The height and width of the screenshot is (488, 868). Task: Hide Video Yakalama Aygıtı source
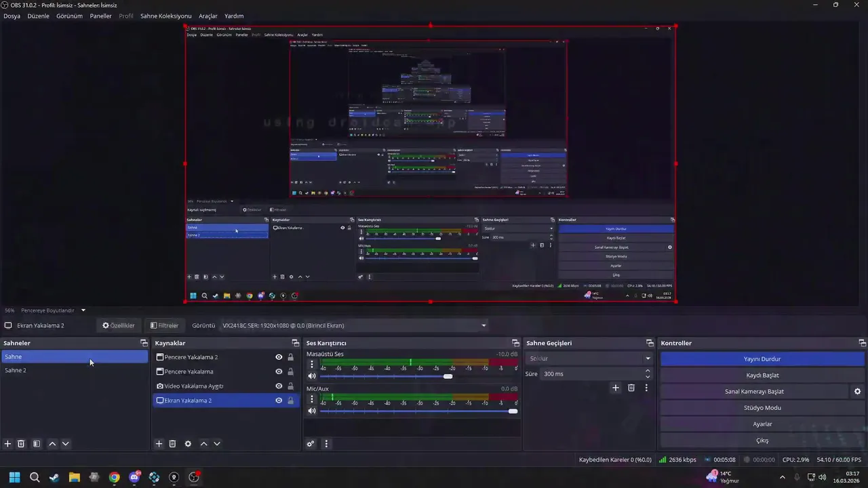tap(279, 386)
